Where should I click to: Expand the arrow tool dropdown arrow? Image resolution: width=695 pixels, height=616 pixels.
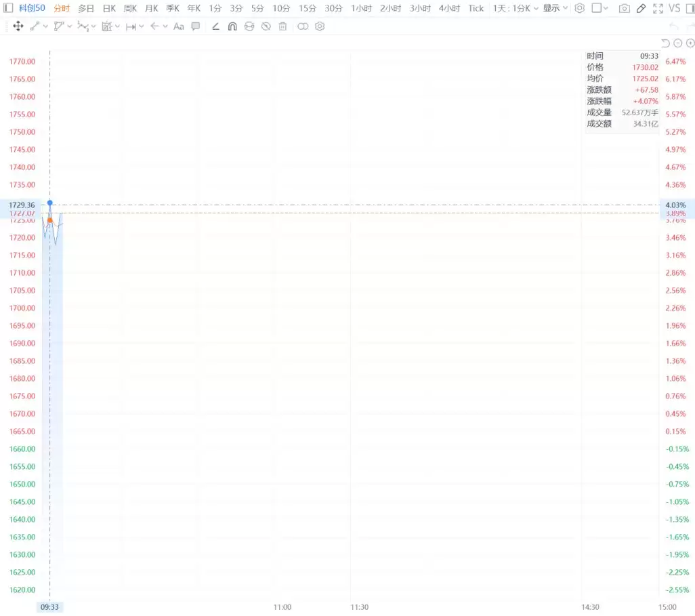165,26
